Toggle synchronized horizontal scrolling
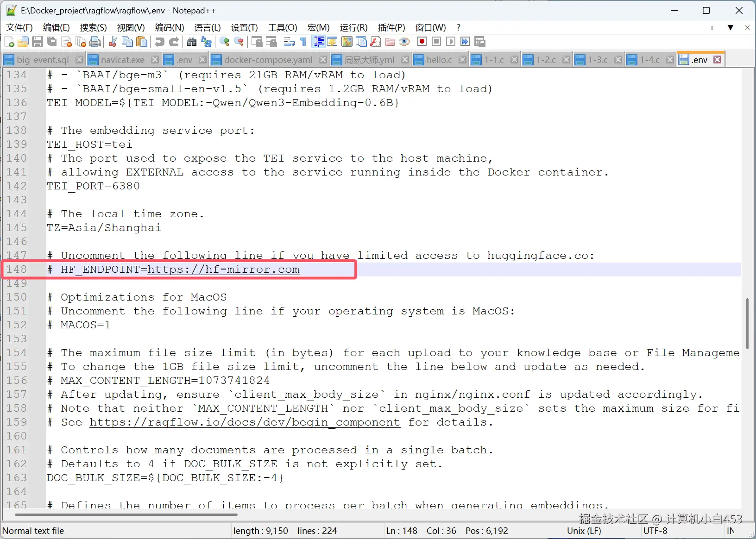Screen dimensions: 756x539 coord(271,42)
